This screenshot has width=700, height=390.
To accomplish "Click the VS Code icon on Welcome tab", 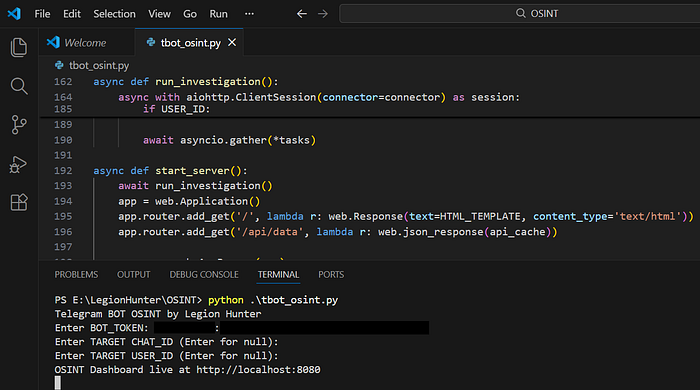I will tap(53, 42).
